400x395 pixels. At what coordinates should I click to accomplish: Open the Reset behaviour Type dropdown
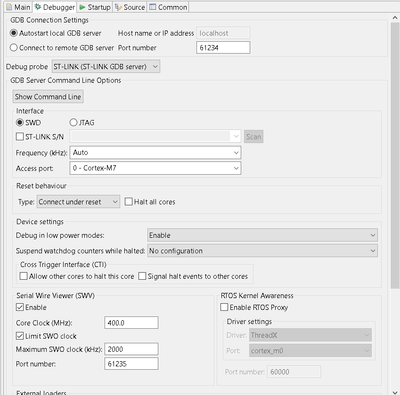coord(78,202)
